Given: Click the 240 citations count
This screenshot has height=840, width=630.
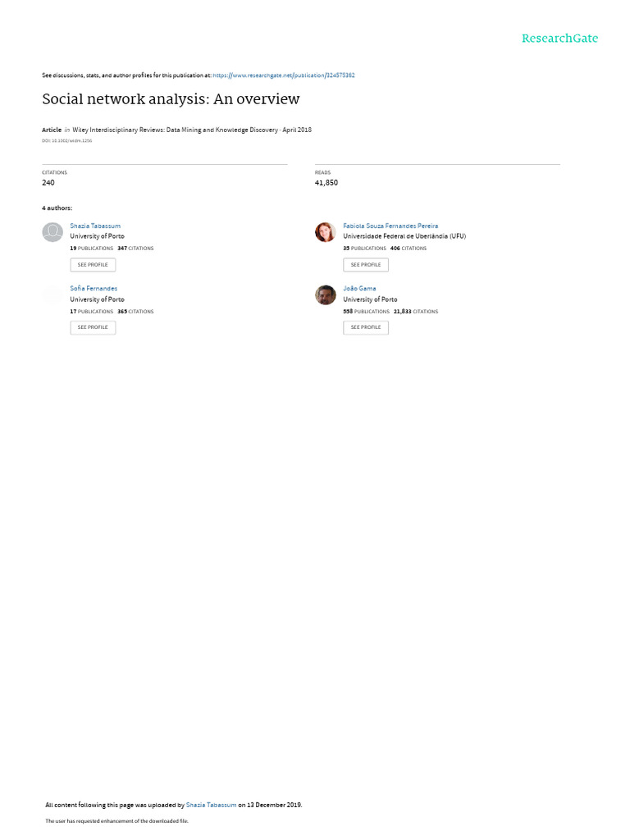Looking at the screenshot, I should 48,183.
